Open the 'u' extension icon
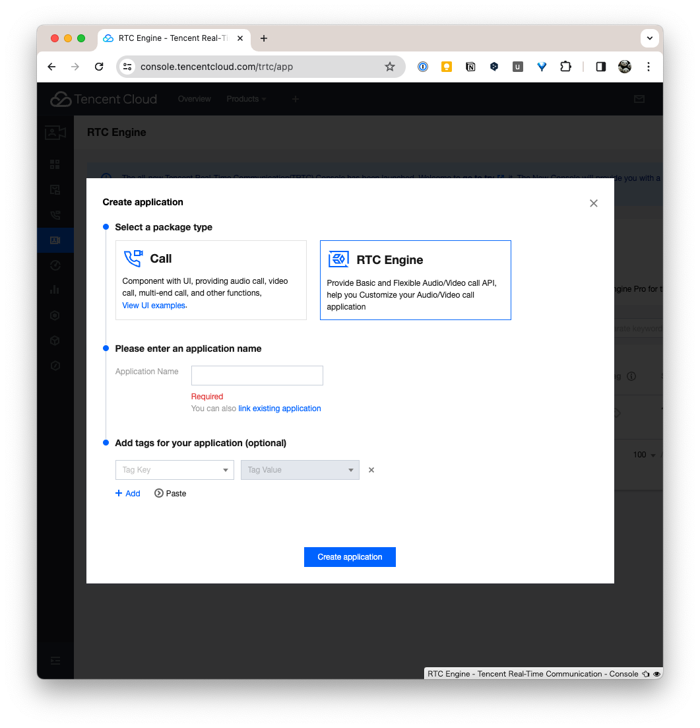Viewport: 700px width, 728px height. [517, 67]
